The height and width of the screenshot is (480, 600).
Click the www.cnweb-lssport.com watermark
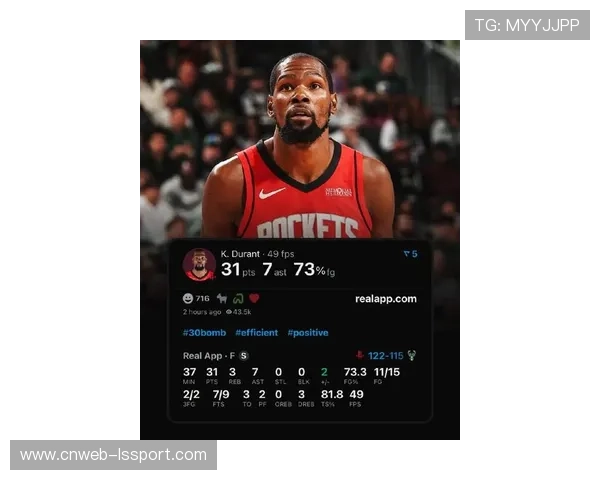click(114, 455)
